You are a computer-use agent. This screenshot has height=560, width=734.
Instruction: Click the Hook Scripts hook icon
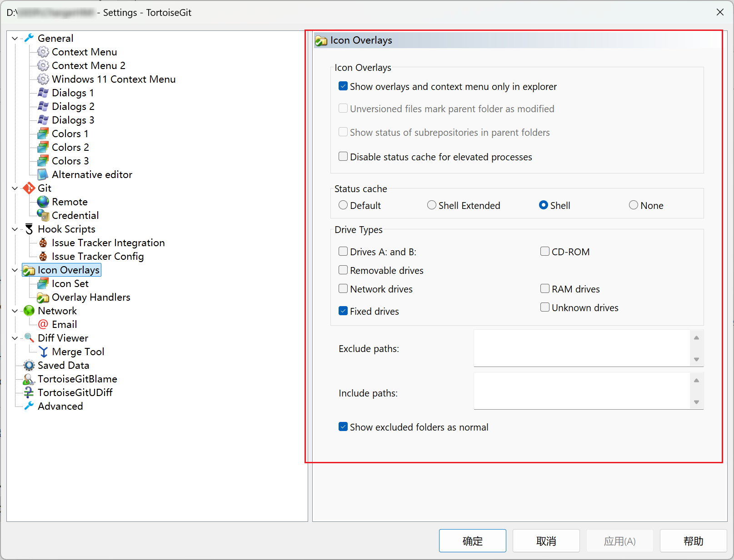[29, 229]
